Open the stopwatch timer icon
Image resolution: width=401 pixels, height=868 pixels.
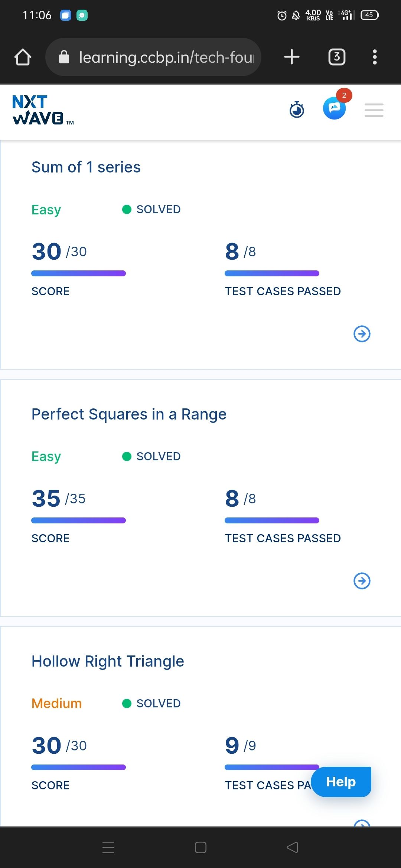tap(297, 109)
